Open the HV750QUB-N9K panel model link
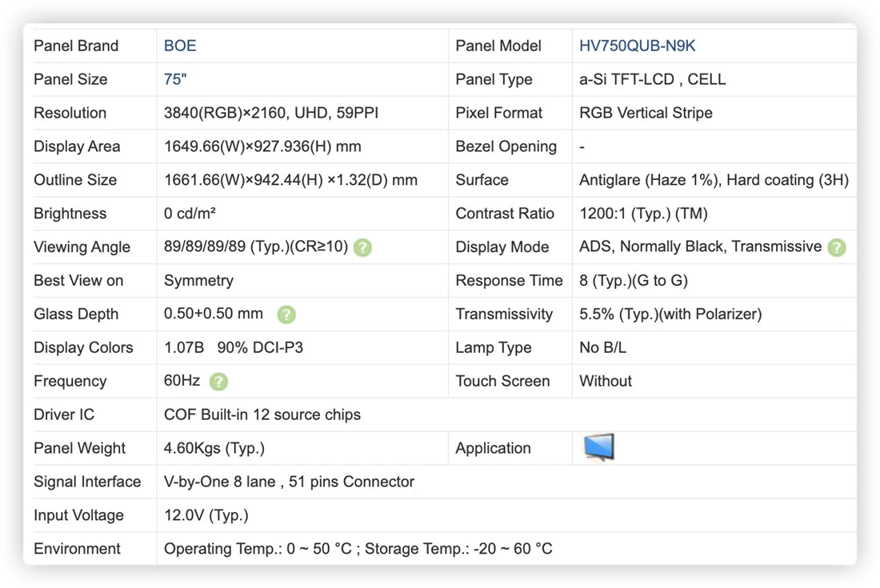Viewport: 880px width, 588px height. point(637,46)
